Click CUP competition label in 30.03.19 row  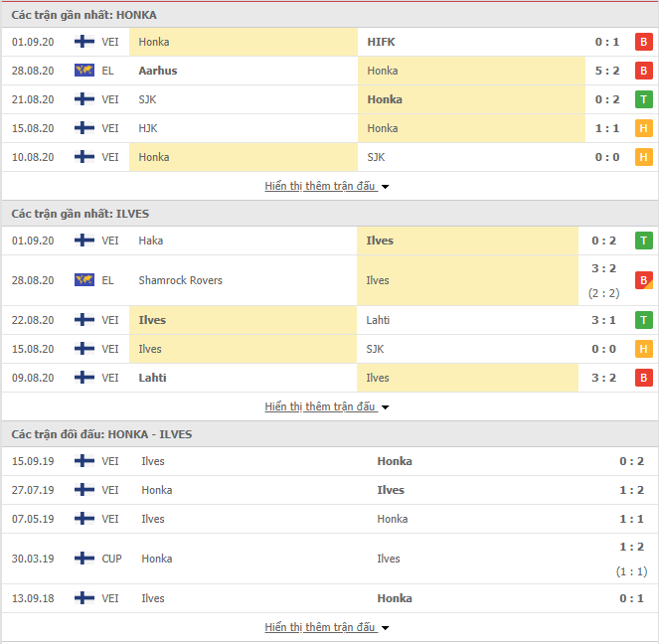pyautogui.click(x=111, y=559)
